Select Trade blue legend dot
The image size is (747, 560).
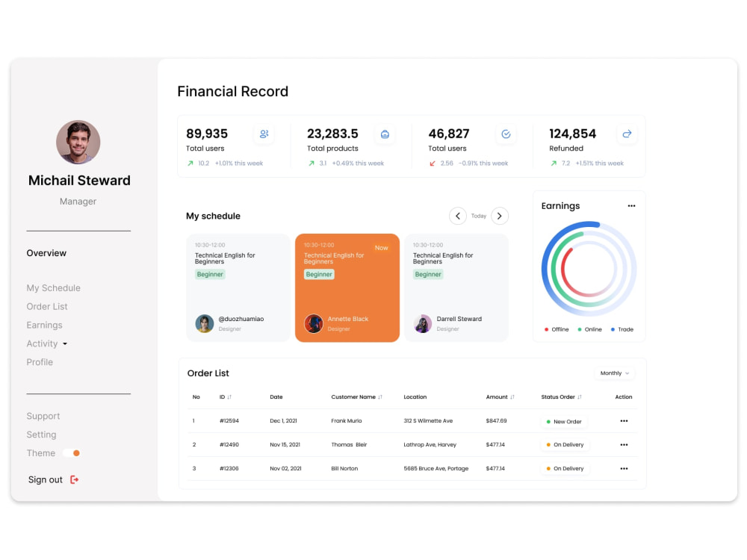(x=613, y=329)
